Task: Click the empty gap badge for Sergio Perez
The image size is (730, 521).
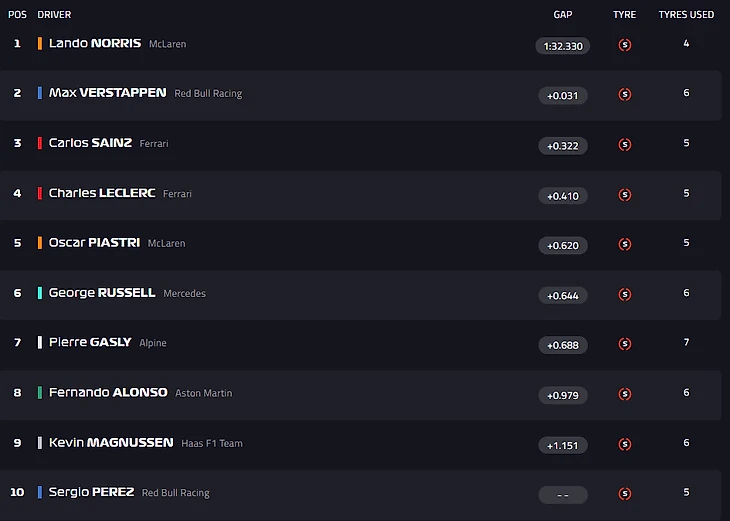Action: 563,495
